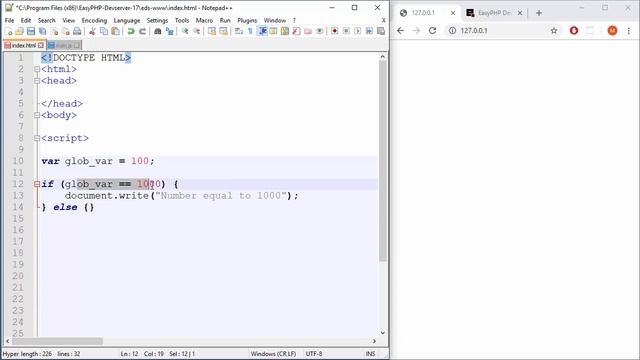Open the Encoding menu
640x360 pixels.
(x=94, y=20)
